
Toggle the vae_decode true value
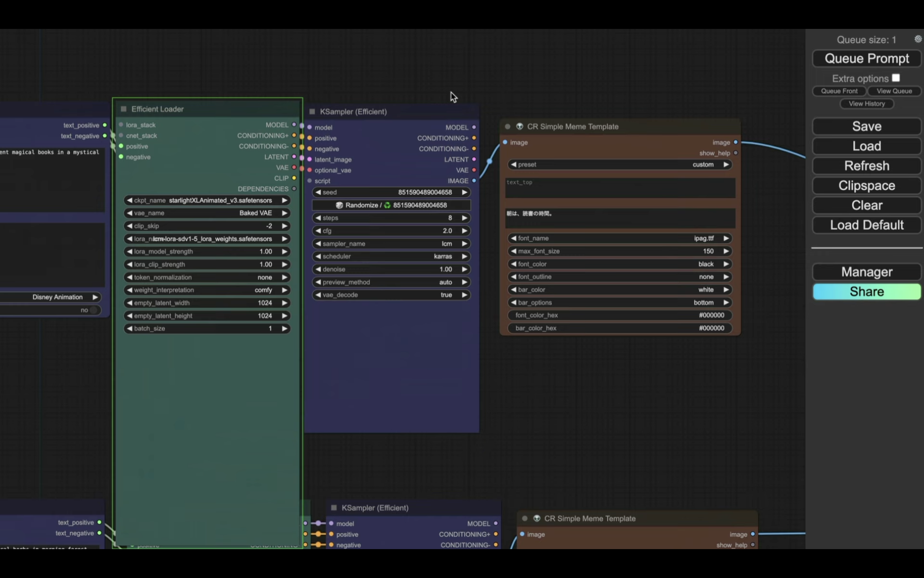pyautogui.click(x=391, y=295)
